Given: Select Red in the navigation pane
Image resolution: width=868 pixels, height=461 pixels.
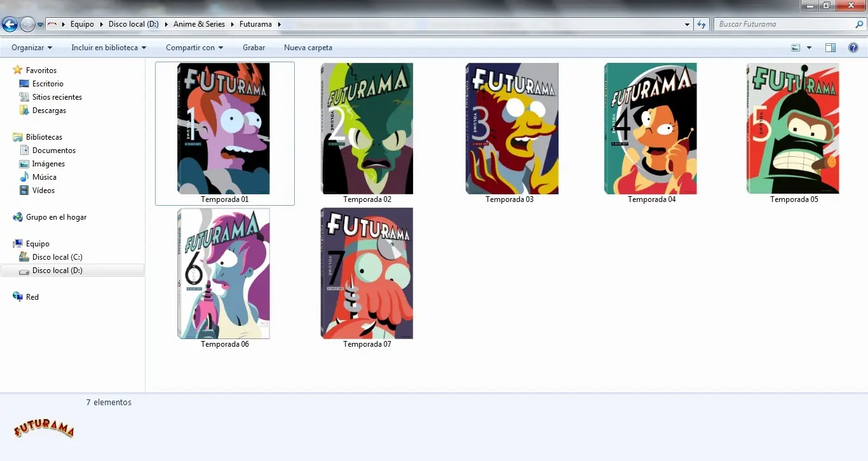Looking at the screenshot, I should [x=32, y=297].
